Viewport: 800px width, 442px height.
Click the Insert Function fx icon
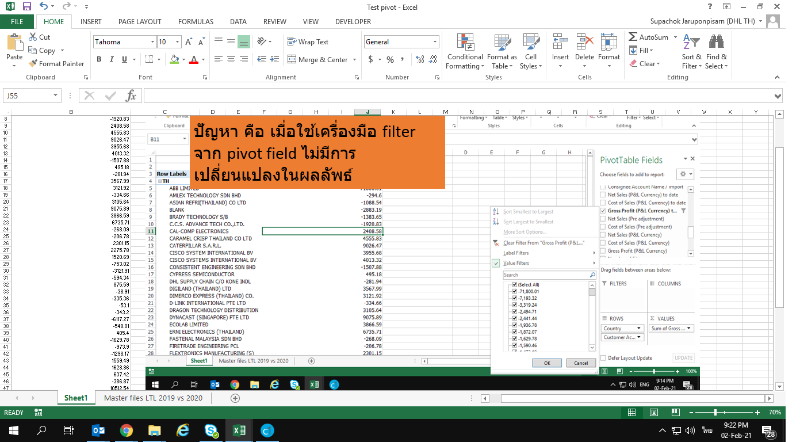131,96
